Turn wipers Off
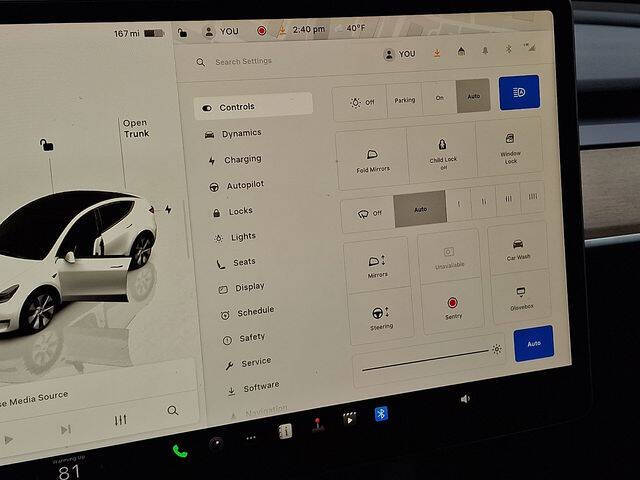640x480 pixels. point(368,213)
